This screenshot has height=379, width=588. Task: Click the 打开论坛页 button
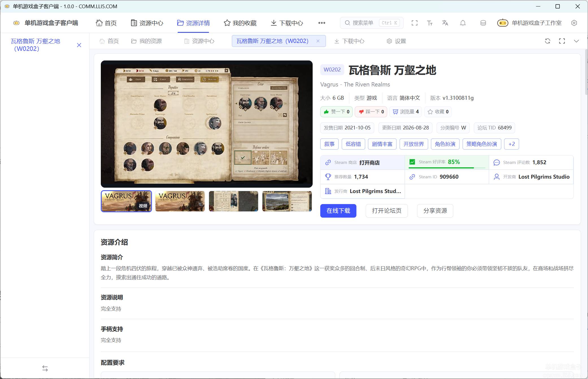pyautogui.click(x=386, y=211)
